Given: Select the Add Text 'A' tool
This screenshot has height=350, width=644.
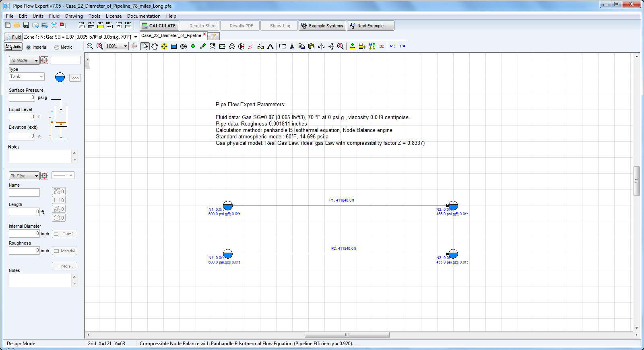Looking at the screenshot, I should point(270,46).
